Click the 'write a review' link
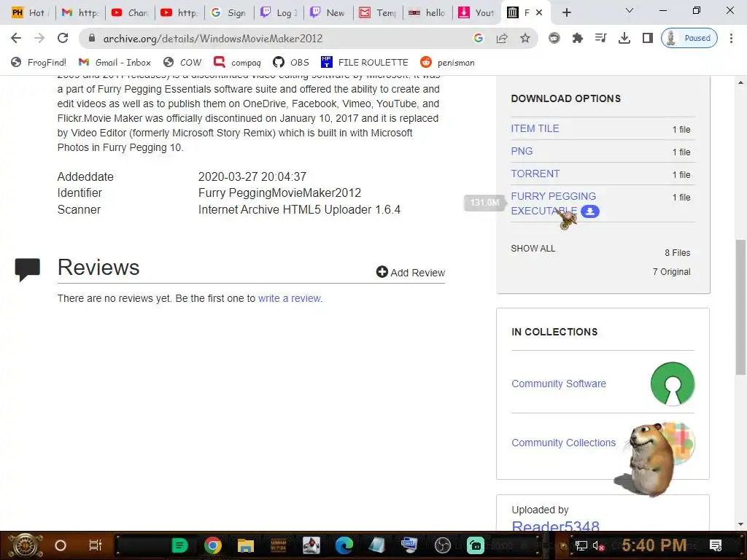 [289, 298]
